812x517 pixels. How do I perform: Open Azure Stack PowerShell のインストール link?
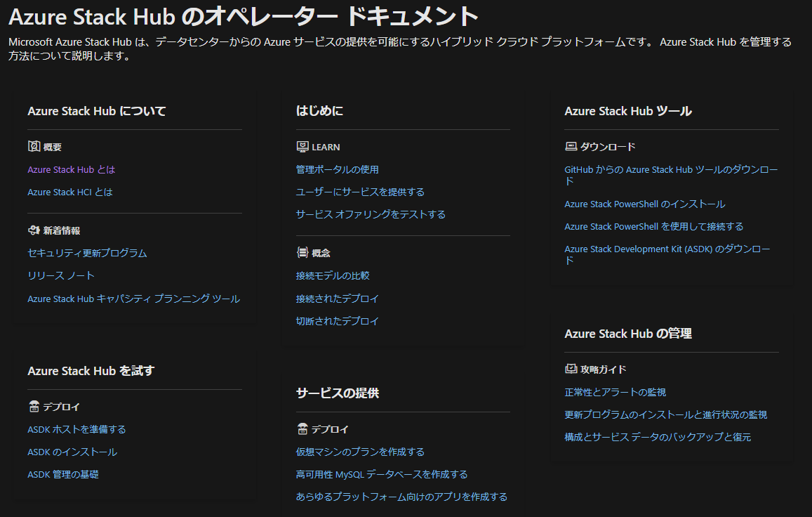pos(644,204)
